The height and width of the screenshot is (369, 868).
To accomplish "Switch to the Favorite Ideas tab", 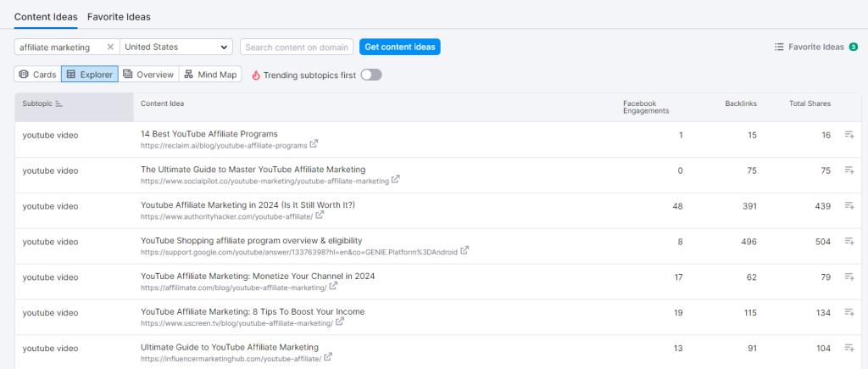I will 119,17.
